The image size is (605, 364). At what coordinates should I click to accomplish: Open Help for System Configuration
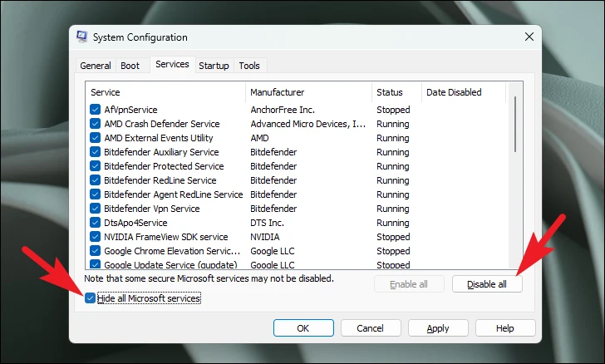505,328
